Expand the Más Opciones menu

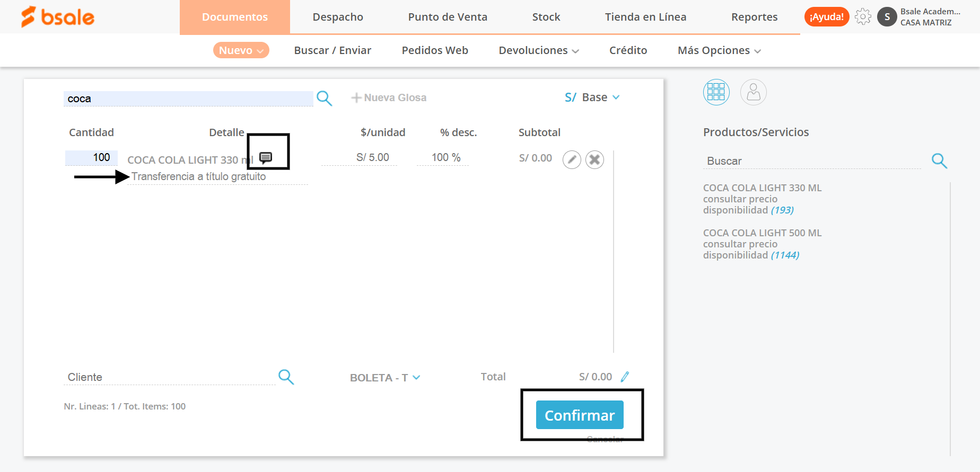719,50
